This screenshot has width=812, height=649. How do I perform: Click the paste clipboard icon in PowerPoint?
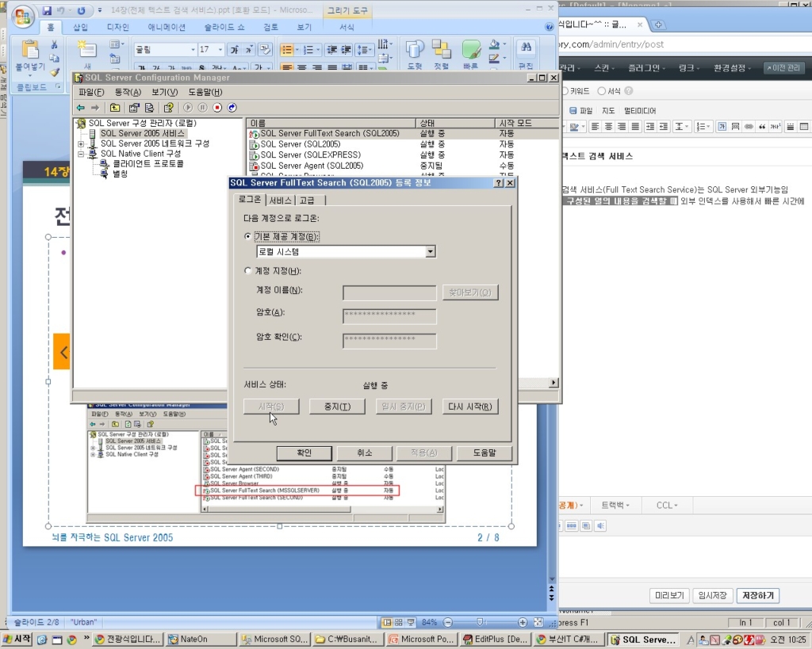coord(30,50)
